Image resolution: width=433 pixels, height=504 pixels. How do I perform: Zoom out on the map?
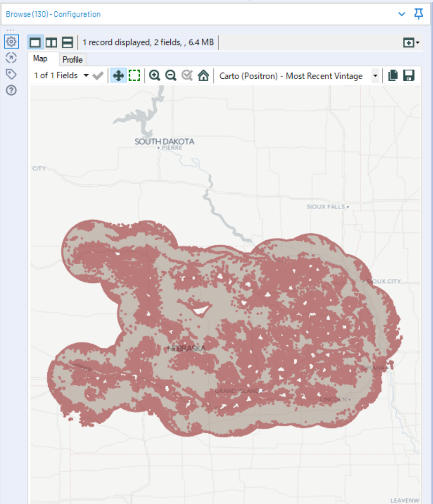click(171, 76)
